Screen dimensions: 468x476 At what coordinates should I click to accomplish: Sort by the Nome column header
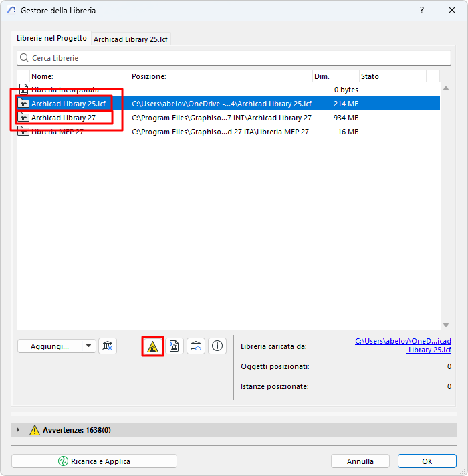[x=80, y=76]
